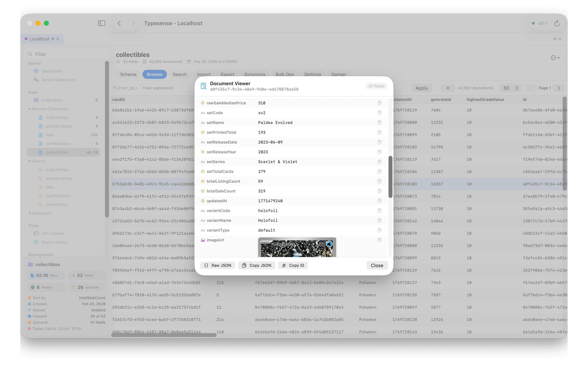Add a new connection with the plus icon
The height and width of the screenshot is (365, 588).
point(555,39)
